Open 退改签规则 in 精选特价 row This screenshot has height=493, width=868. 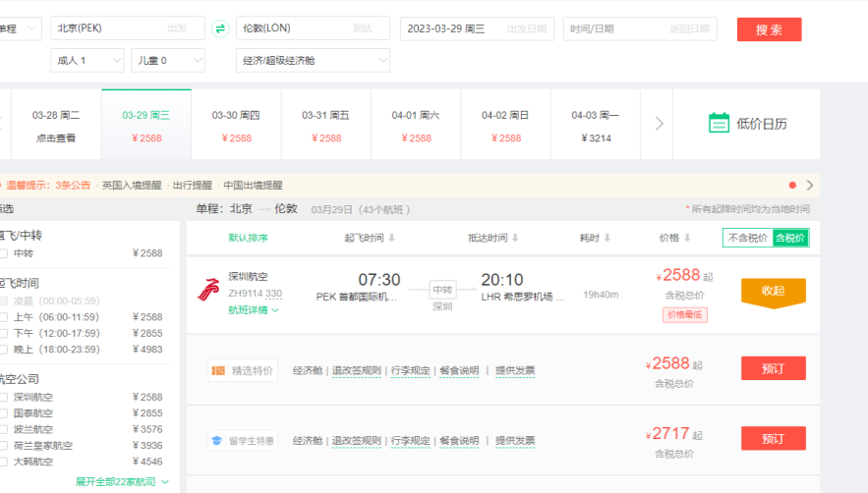point(357,370)
